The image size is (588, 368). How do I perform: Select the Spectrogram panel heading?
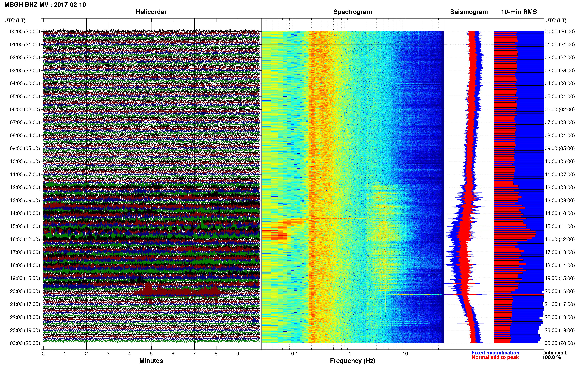pyautogui.click(x=352, y=12)
